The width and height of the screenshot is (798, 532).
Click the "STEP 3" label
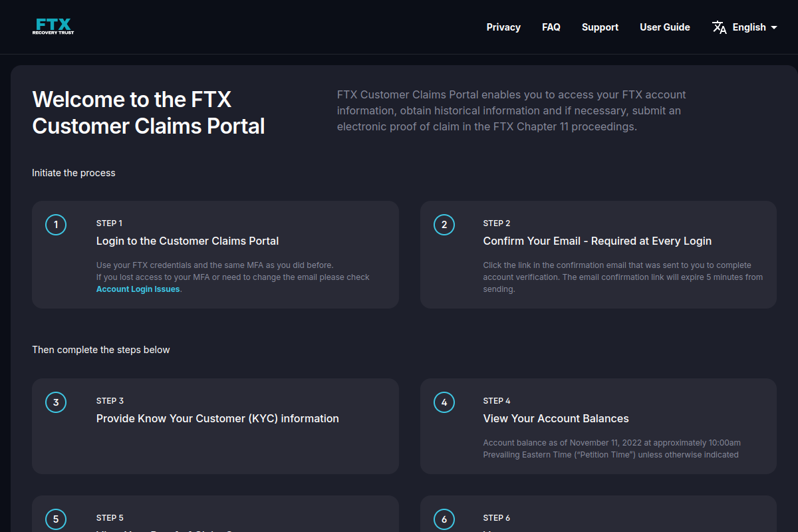point(110,401)
